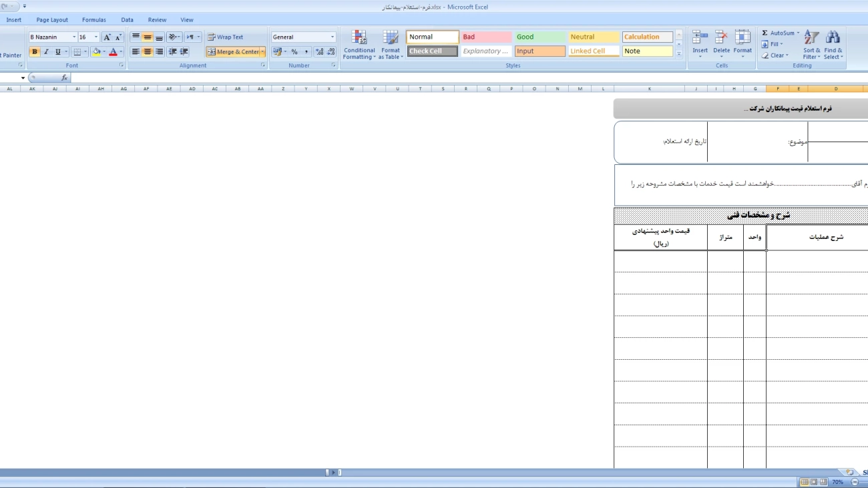
Task: Decrease font size with Shrink Font
Action: pyautogui.click(x=118, y=37)
